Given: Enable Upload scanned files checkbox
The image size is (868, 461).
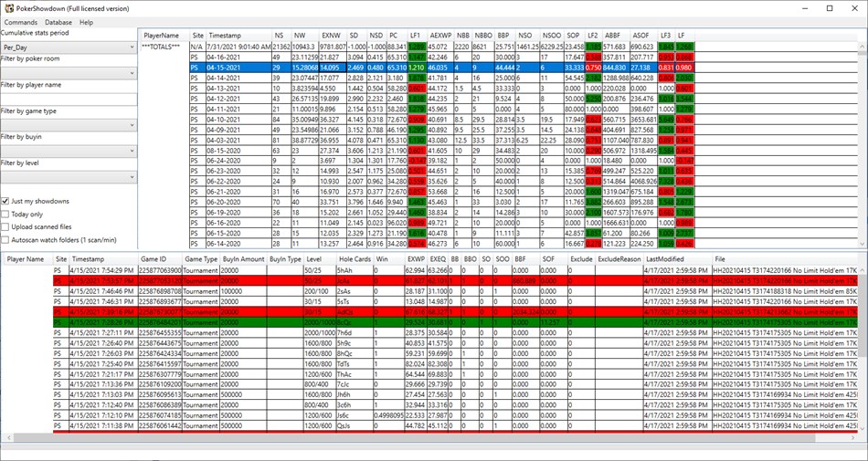Looking at the screenshot, I should click(x=5, y=226).
